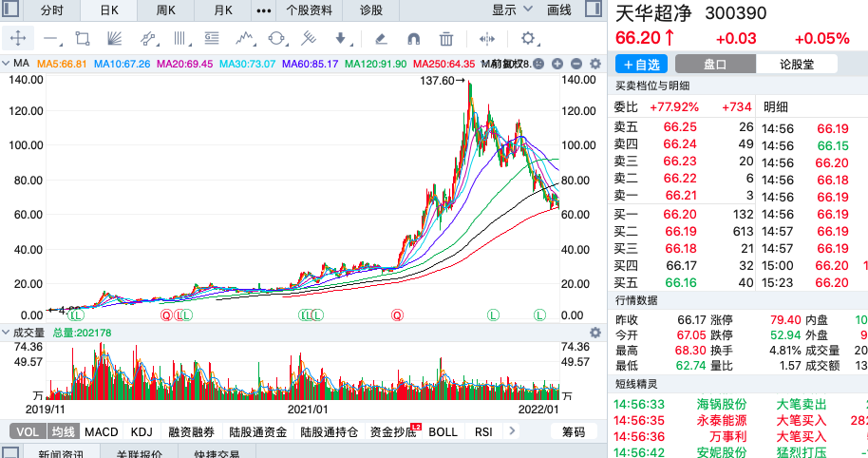The width and height of the screenshot is (868, 458).
Task: Select the down arrow marker tool
Action: click(x=341, y=38)
